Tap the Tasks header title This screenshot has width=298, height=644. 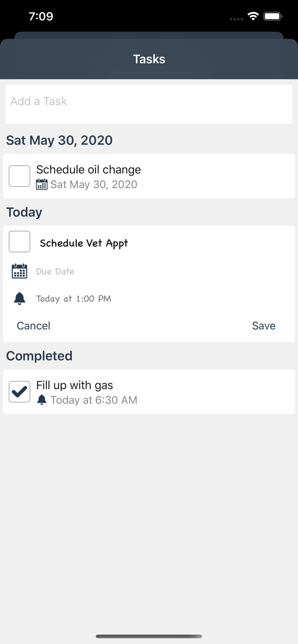pyautogui.click(x=149, y=59)
